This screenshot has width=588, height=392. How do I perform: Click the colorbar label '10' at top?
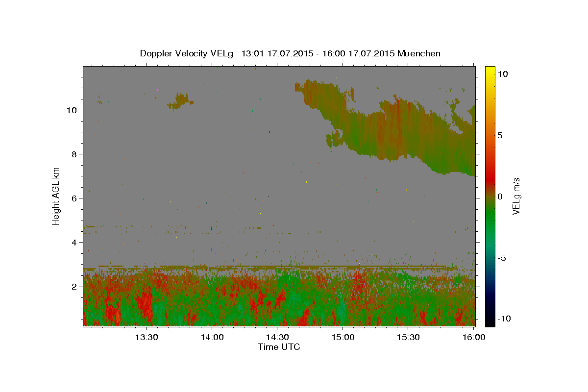pyautogui.click(x=502, y=74)
